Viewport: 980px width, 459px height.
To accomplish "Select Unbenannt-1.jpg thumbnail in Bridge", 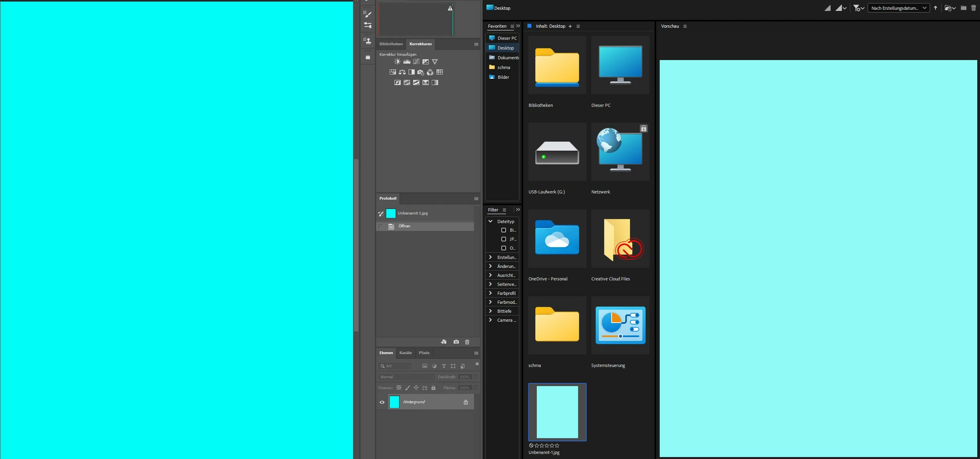I will pos(557,412).
